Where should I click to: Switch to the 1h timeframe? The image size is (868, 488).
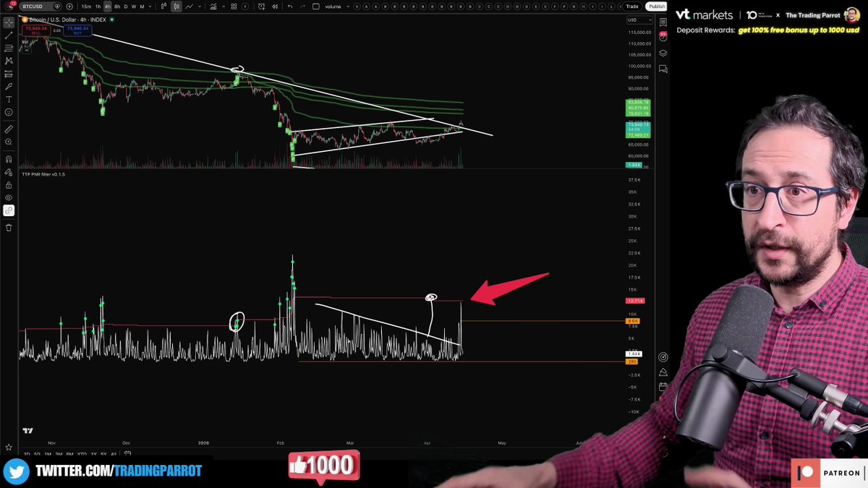(x=98, y=7)
